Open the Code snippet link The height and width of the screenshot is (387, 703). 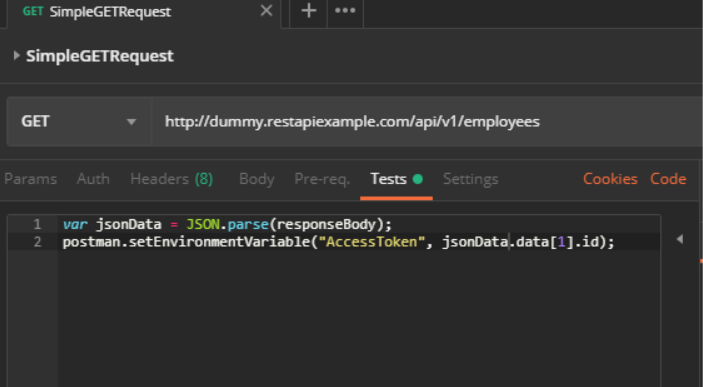(668, 179)
